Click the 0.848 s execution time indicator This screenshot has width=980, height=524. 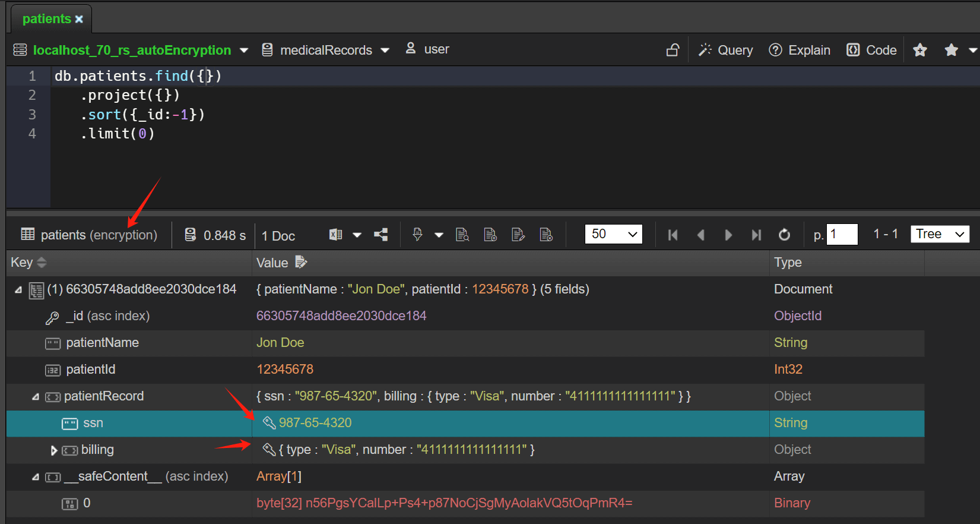pos(215,235)
